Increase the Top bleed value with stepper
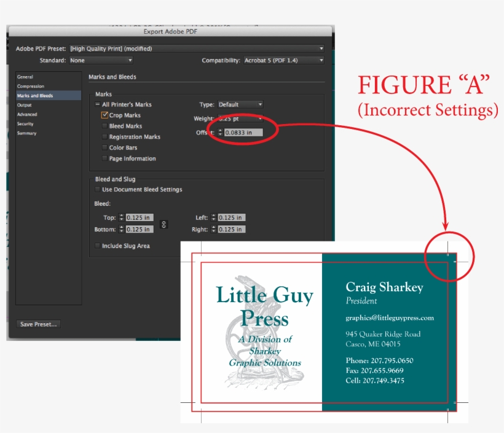Screen dimensions: 504x433 coord(122,215)
